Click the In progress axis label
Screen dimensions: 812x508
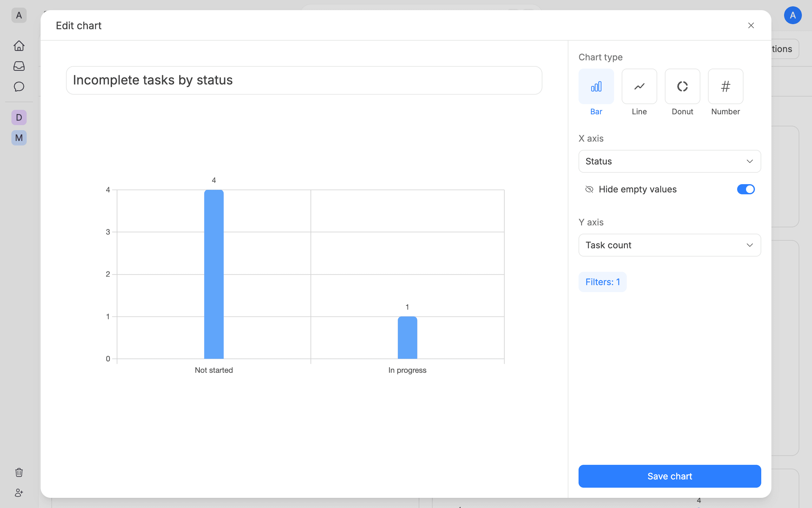407,370
